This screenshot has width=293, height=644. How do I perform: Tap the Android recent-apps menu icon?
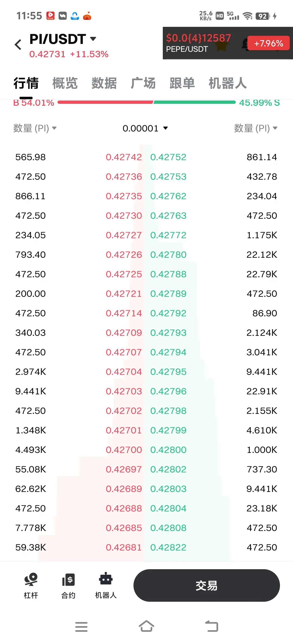[x=81, y=627]
